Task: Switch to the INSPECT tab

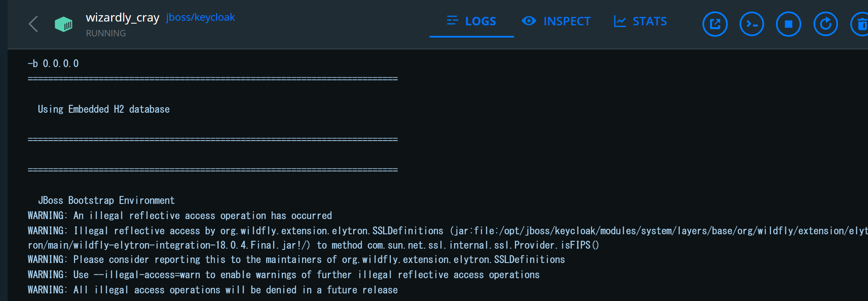Action: (x=568, y=21)
